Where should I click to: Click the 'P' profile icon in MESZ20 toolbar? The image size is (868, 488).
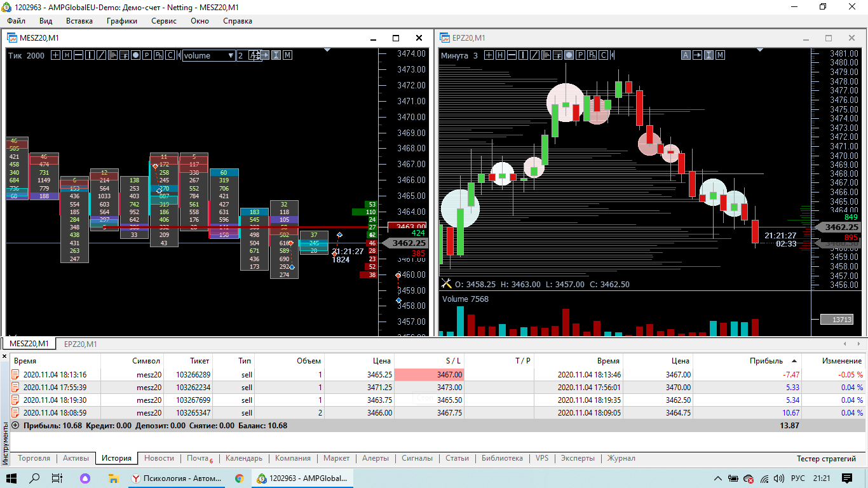click(x=147, y=55)
